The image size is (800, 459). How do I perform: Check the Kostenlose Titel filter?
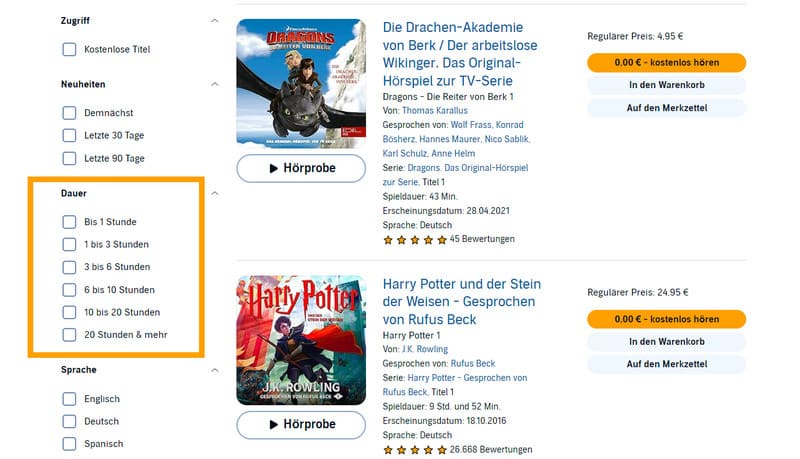coord(69,49)
